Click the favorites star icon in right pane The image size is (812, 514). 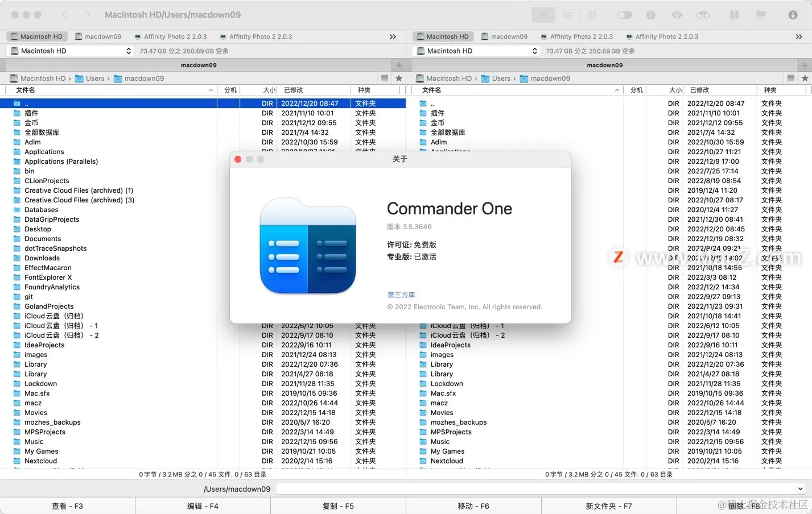point(805,78)
